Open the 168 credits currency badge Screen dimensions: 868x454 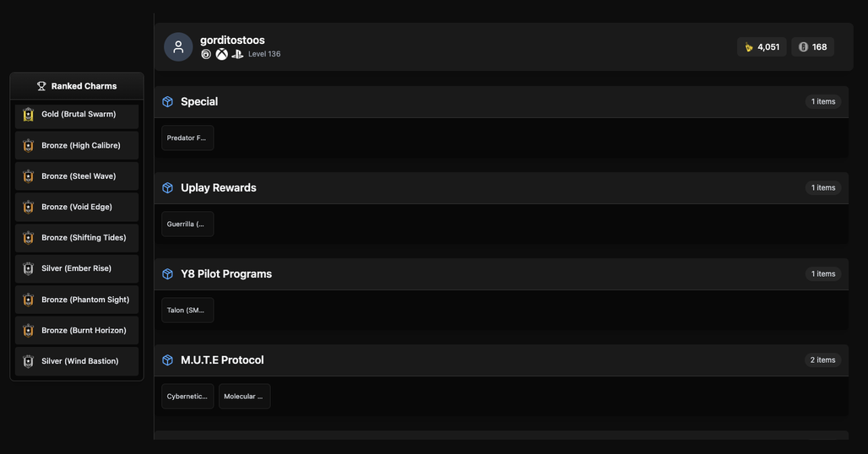812,47
